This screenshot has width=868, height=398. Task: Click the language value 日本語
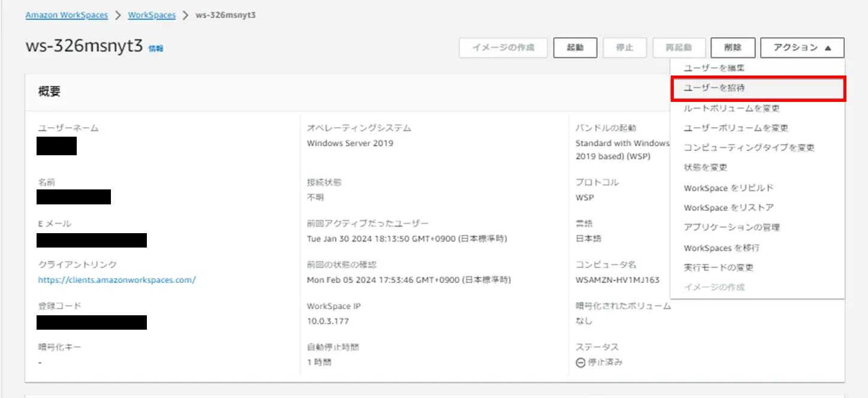coord(589,239)
